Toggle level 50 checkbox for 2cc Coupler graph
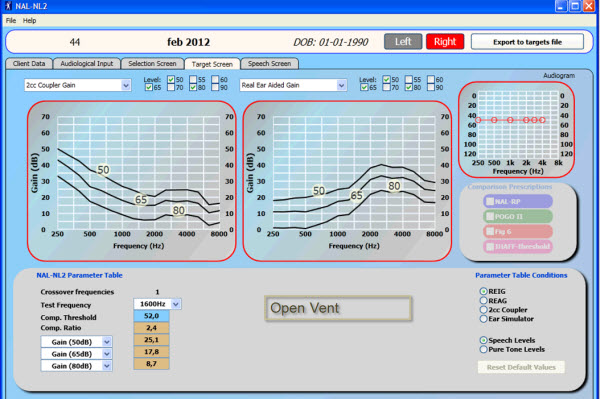Screen dimensions: 600x399 (171, 80)
